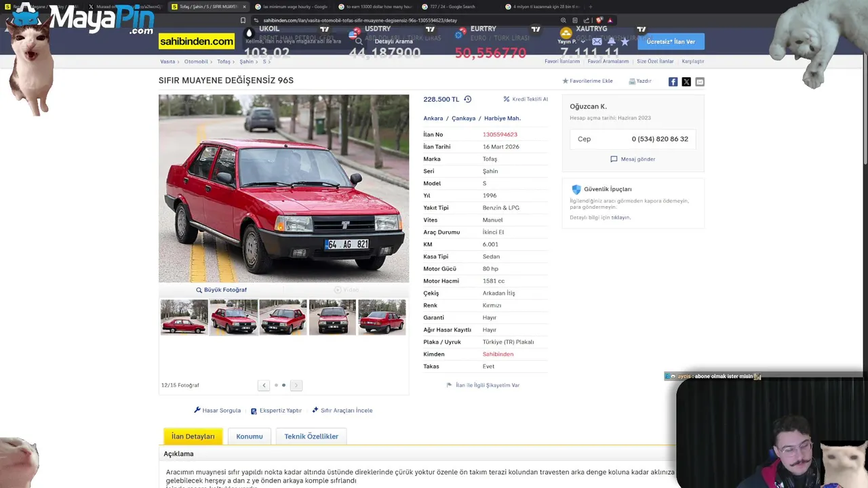Click Ekspertiz Yaptır link

pos(276,410)
